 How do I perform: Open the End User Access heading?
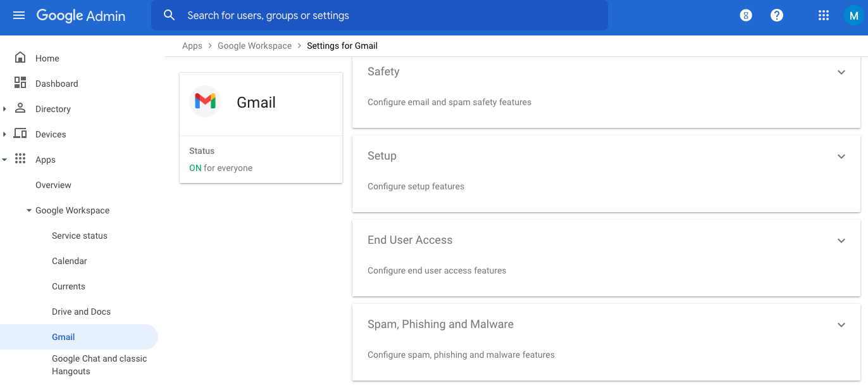click(x=410, y=240)
